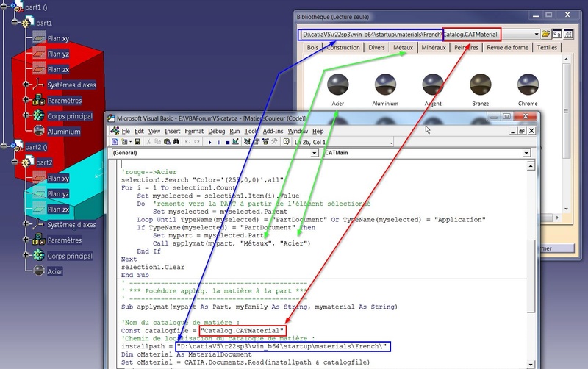
Task: Open the CATMain procedure dropdown
Action: (526, 153)
